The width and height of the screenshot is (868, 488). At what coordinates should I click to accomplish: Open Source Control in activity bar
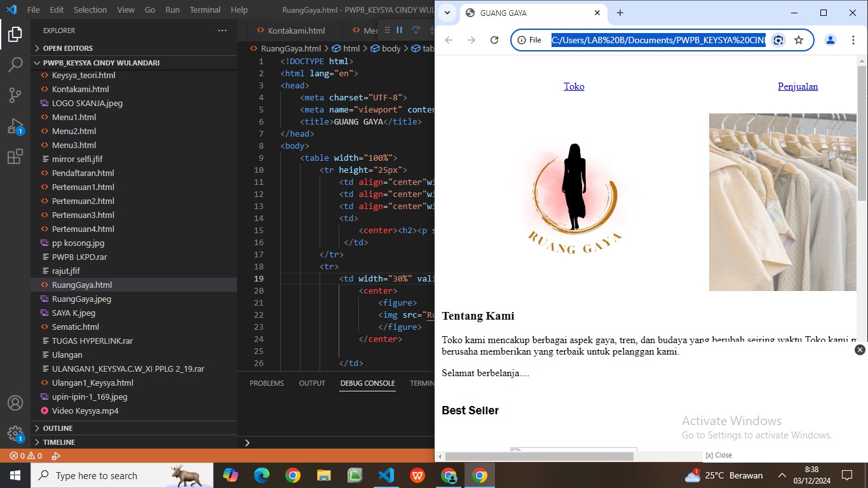[x=15, y=95]
